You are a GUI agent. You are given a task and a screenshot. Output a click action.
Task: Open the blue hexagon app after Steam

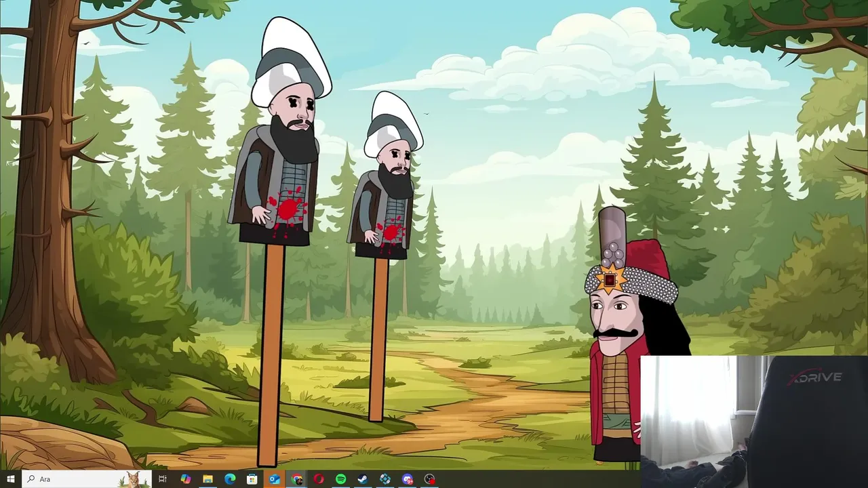point(385,479)
